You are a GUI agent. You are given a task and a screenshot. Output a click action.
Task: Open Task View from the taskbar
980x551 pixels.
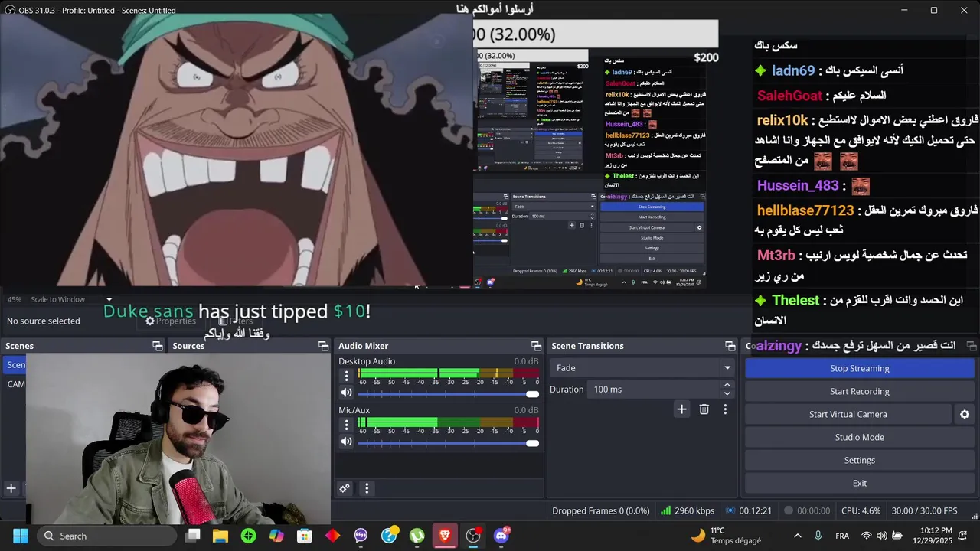point(192,536)
